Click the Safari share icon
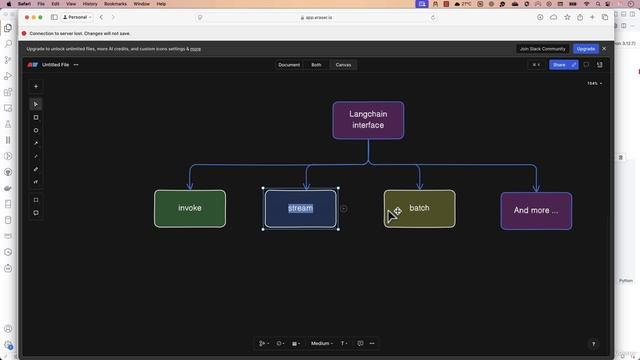The width and height of the screenshot is (640, 360). [580, 18]
